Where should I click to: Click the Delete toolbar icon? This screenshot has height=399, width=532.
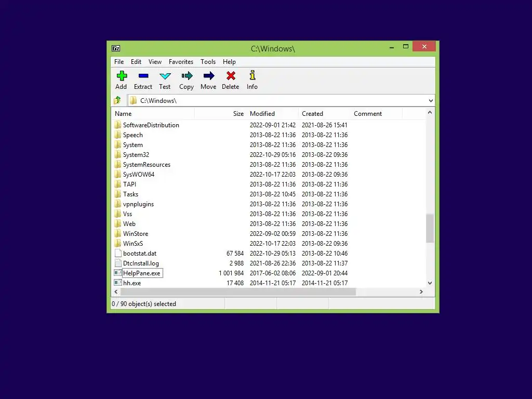[x=231, y=76]
